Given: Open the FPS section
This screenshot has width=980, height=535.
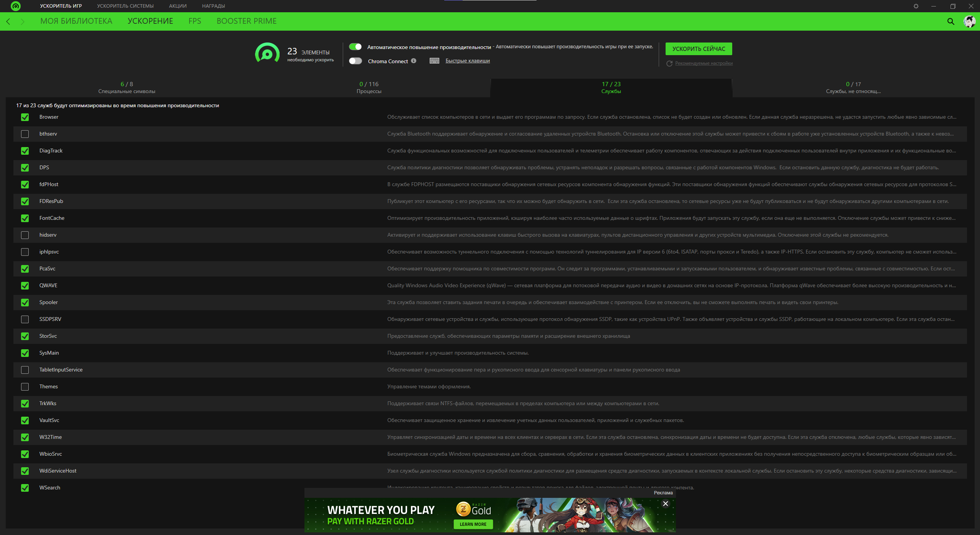Looking at the screenshot, I should (195, 21).
